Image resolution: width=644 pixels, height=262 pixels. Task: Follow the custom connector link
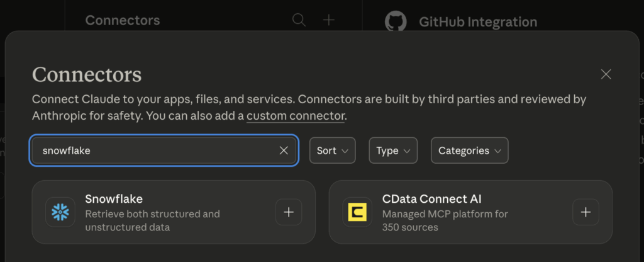coord(296,116)
